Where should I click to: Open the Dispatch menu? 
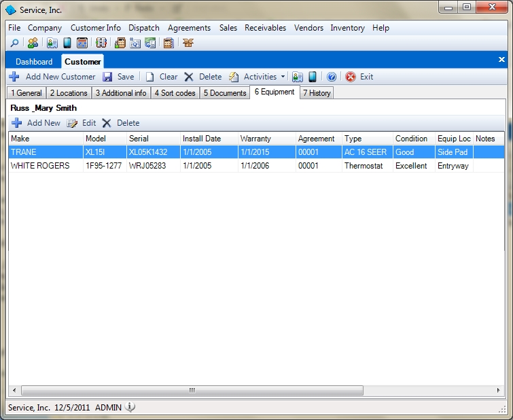pos(144,28)
